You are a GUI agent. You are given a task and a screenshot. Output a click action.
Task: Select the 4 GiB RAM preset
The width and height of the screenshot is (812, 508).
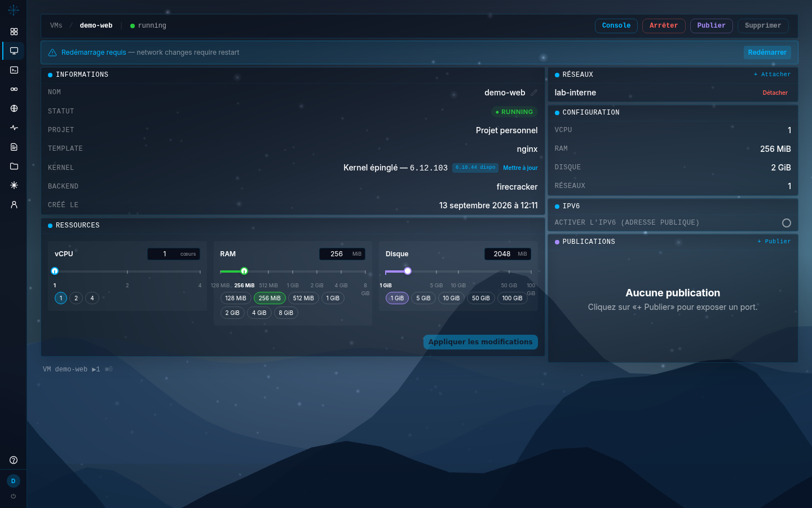[259, 313]
